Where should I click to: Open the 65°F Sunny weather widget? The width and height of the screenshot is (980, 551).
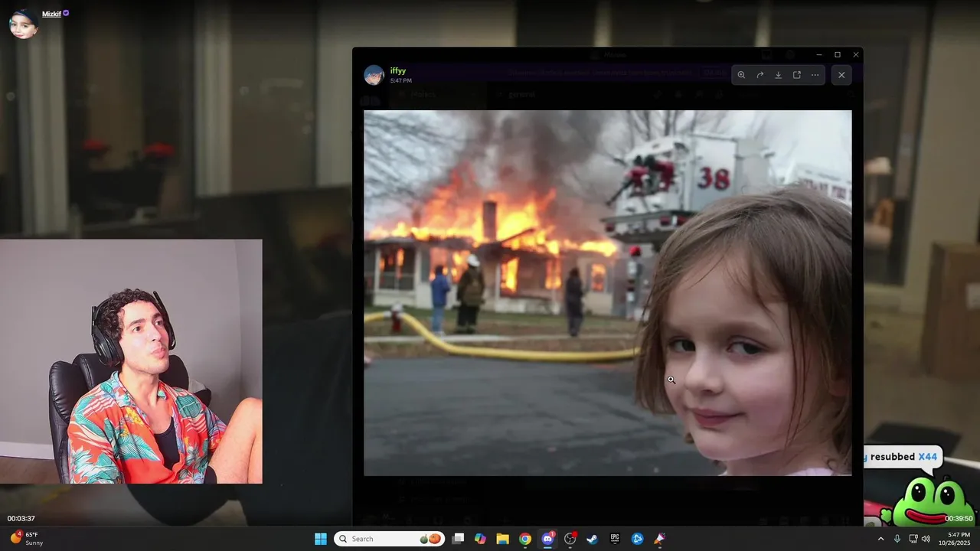click(27, 539)
